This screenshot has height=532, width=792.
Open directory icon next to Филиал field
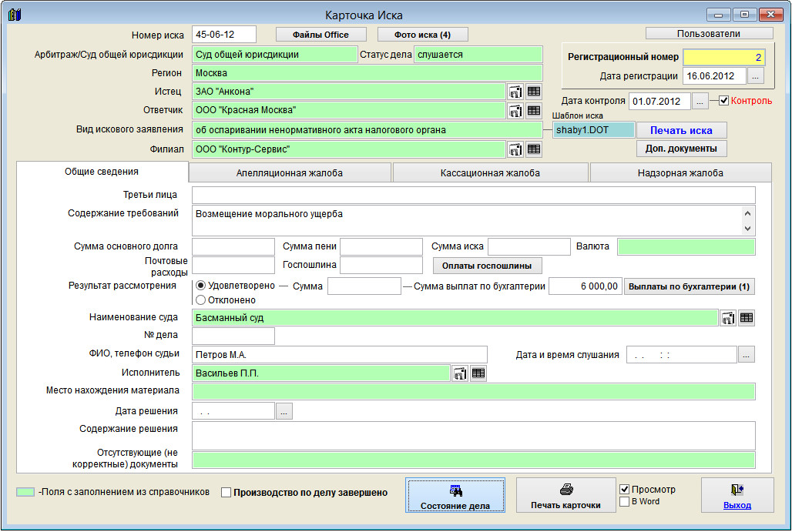(515, 149)
